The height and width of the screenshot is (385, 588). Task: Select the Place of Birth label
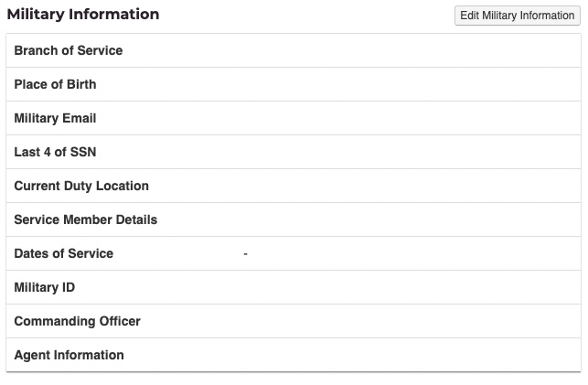pos(55,84)
